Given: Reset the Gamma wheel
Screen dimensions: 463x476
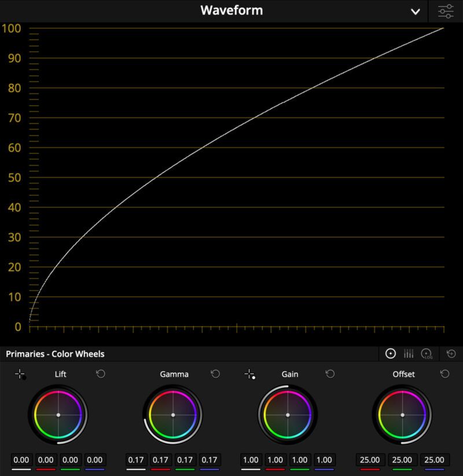Looking at the screenshot, I should tap(215, 374).
